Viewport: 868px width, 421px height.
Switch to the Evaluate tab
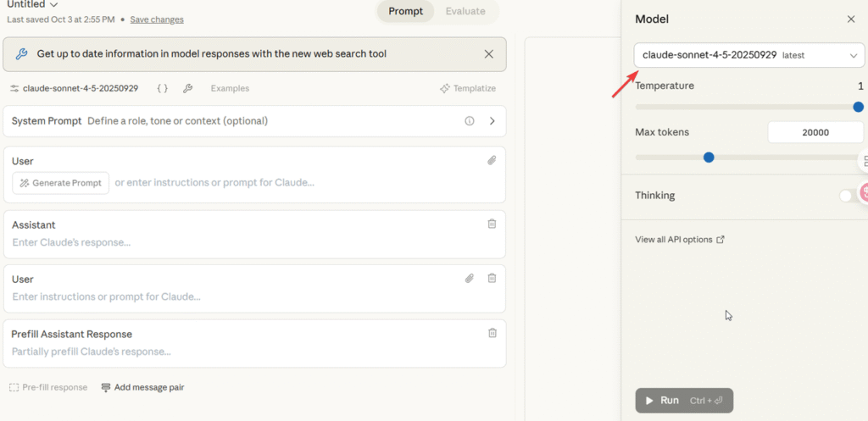point(465,11)
